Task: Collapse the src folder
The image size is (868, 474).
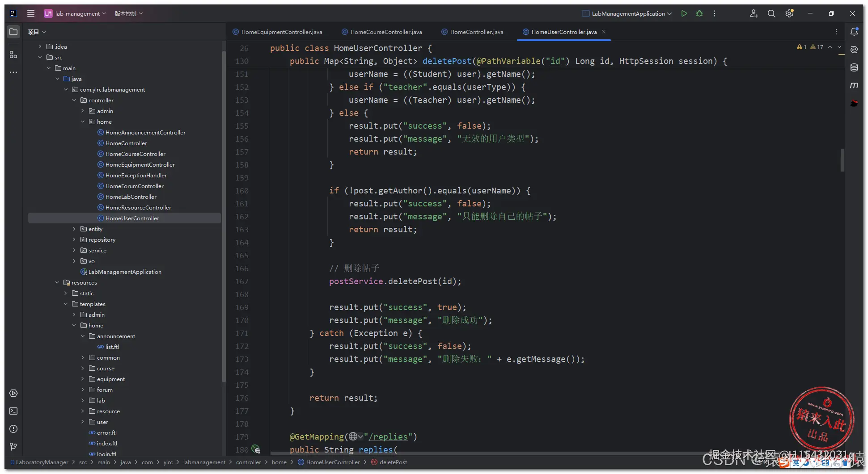Action: (x=40, y=57)
